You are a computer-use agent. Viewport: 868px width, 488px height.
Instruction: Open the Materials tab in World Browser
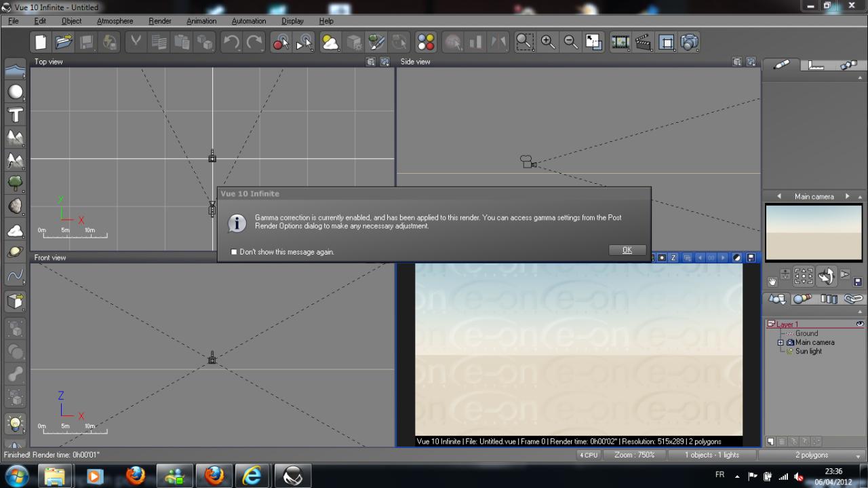coord(803,299)
